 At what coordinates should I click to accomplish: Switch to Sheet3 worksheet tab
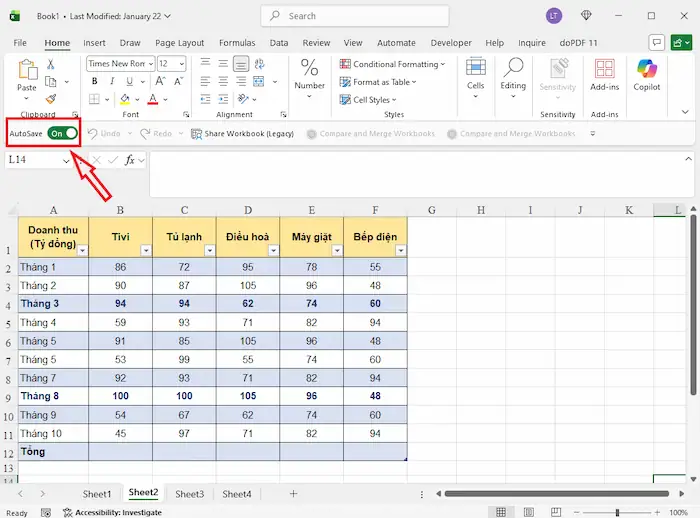pyautogui.click(x=189, y=494)
